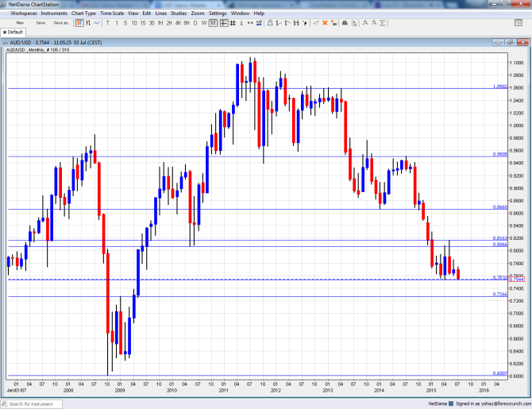Image resolution: width=532 pixels, height=409 pixels.
Task: Select the candlestick chart type icon
Action: [79, 22]
